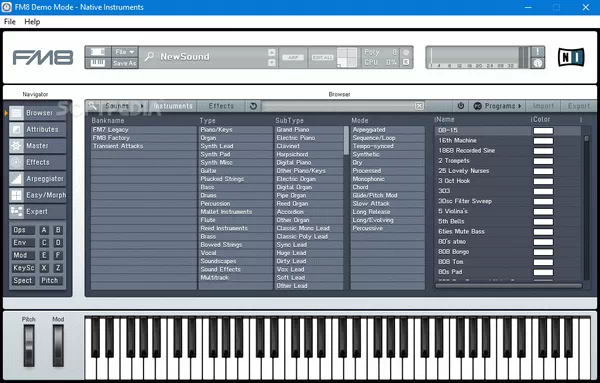Open the Help menu
600x383 pixels.
pos(32,22)
